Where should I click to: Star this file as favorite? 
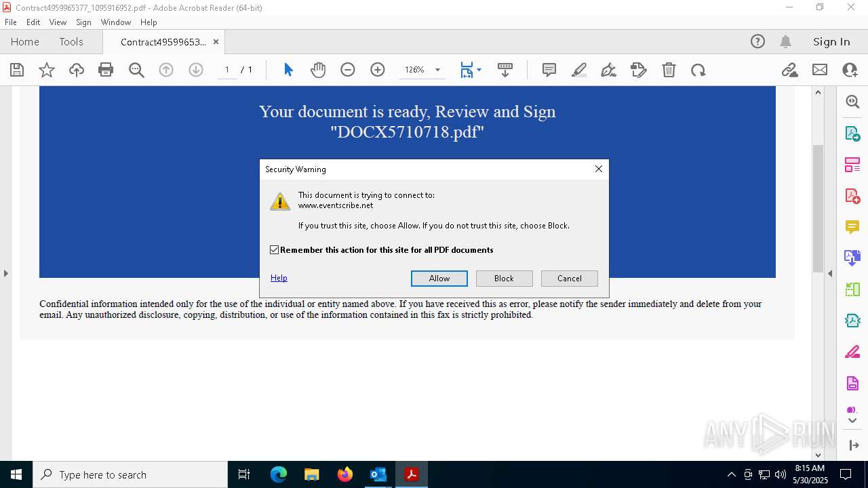click(47, 70)
